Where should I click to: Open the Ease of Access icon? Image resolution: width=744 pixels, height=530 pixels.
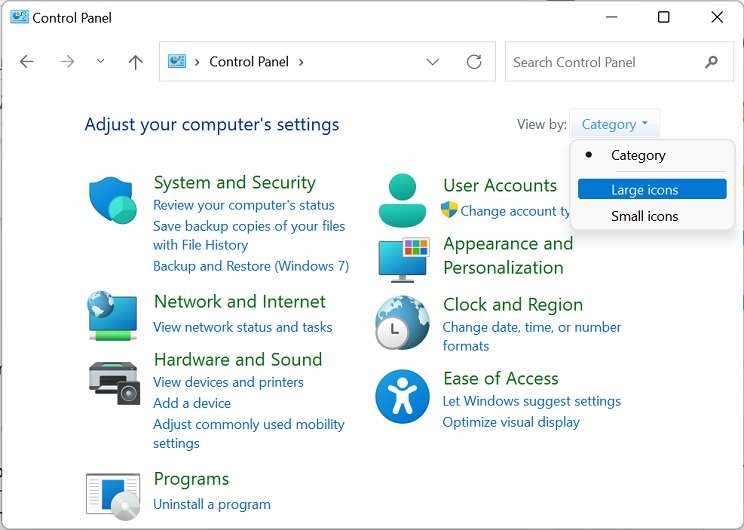point(402,396)
